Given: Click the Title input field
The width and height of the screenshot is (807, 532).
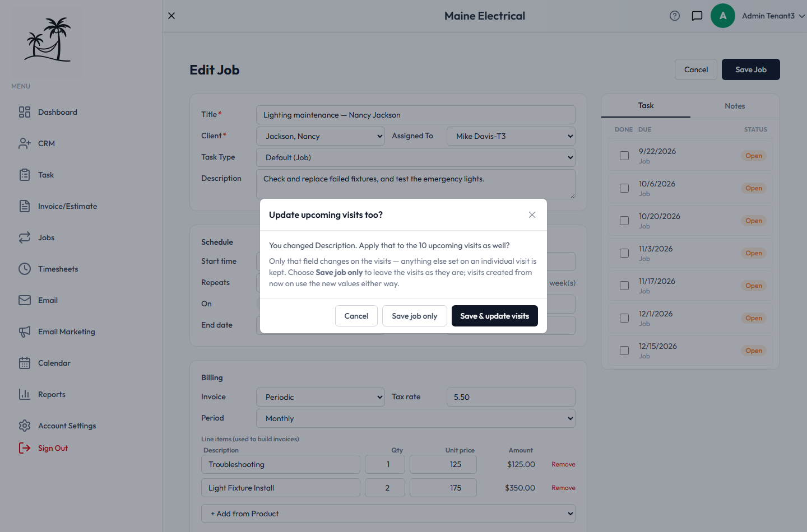Looking at the screenshot, I should (416, 115).
